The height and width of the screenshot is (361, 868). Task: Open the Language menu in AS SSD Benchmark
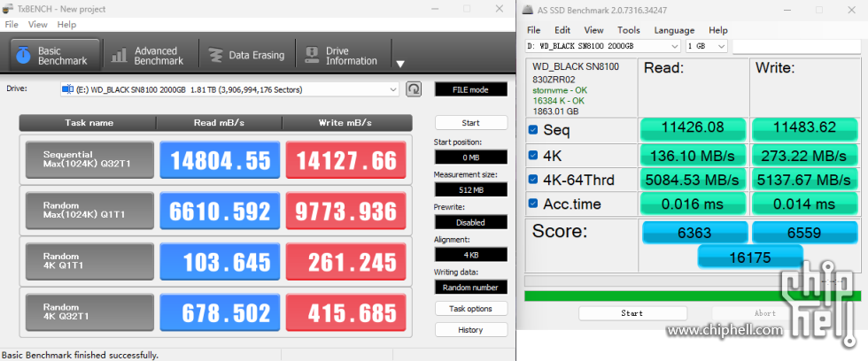point(674,30)
